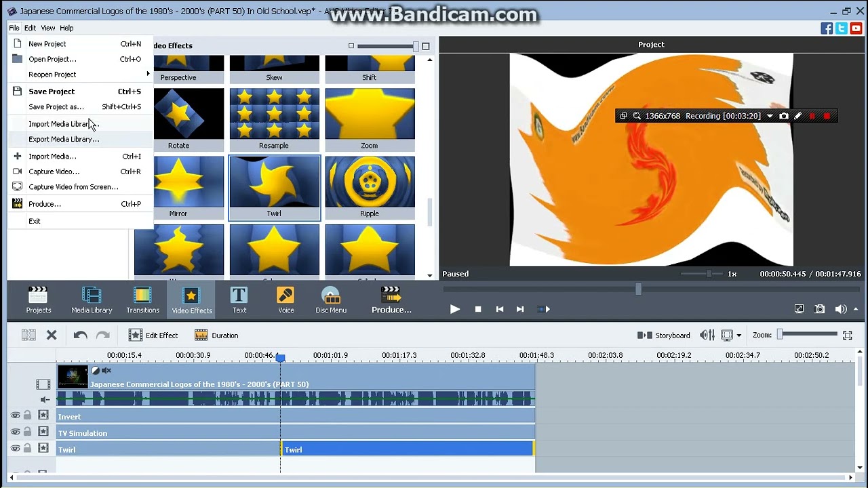
Task: Toggle visibility of the TV Simulation track
Action: (x=15, y=432)
